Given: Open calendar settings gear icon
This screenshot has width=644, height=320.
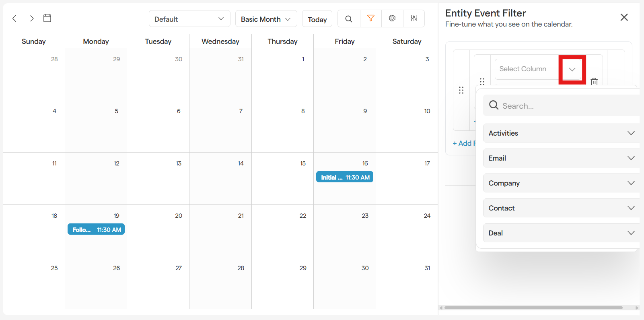Looking at the screenshot, I should tap(392, 19).
